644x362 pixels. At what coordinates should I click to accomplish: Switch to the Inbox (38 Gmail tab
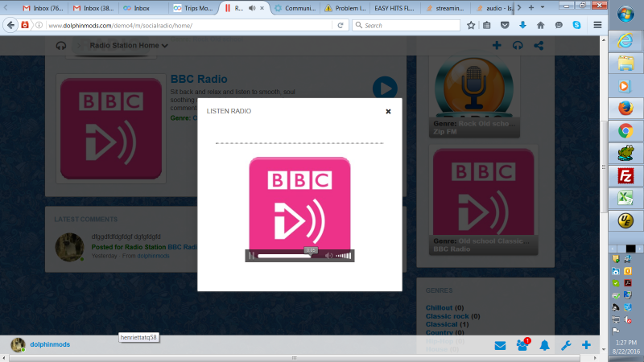[x=93, y=8]
